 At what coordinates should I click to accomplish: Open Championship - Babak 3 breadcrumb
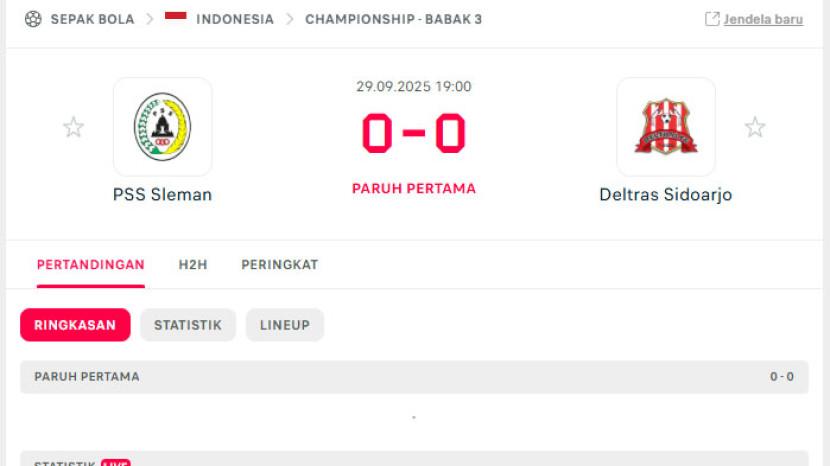click(x=393, y=19)
